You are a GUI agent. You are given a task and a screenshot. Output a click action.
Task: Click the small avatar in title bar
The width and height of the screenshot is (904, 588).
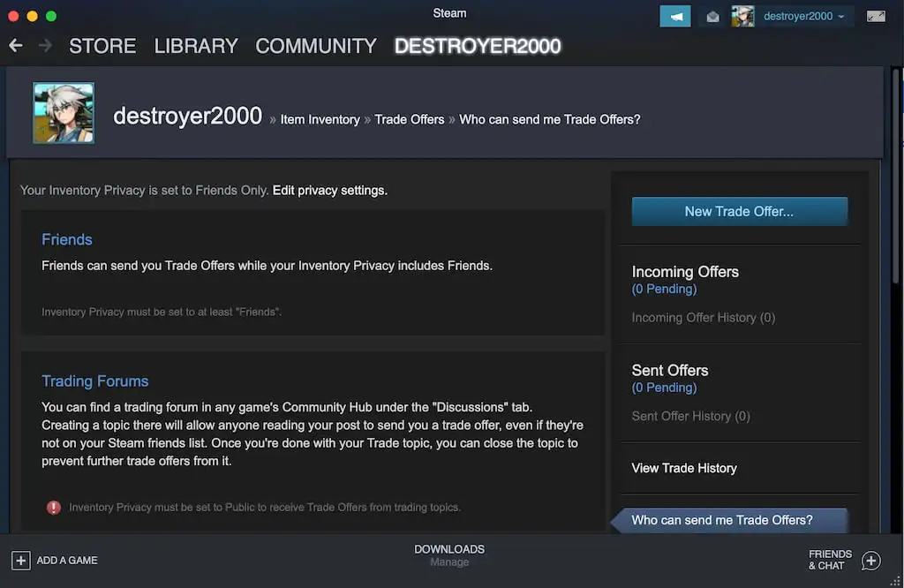[x=742, y=16]
